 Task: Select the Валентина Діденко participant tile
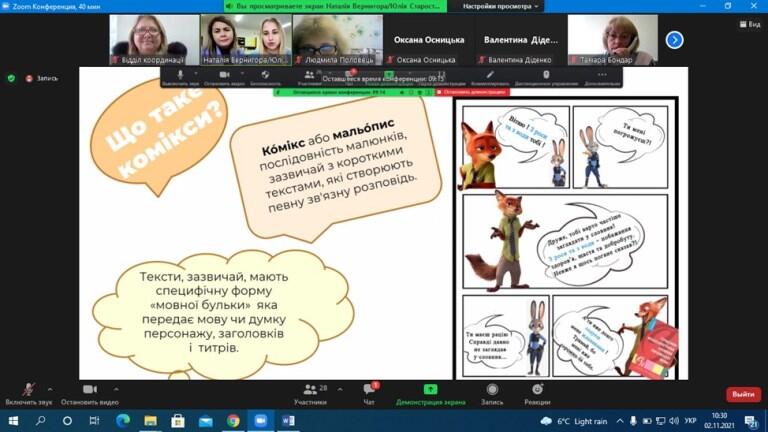point(521,40)
